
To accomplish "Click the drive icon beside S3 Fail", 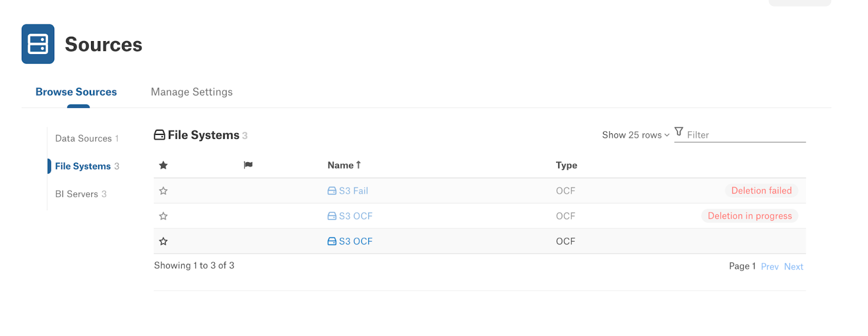I will pos(332,191).
